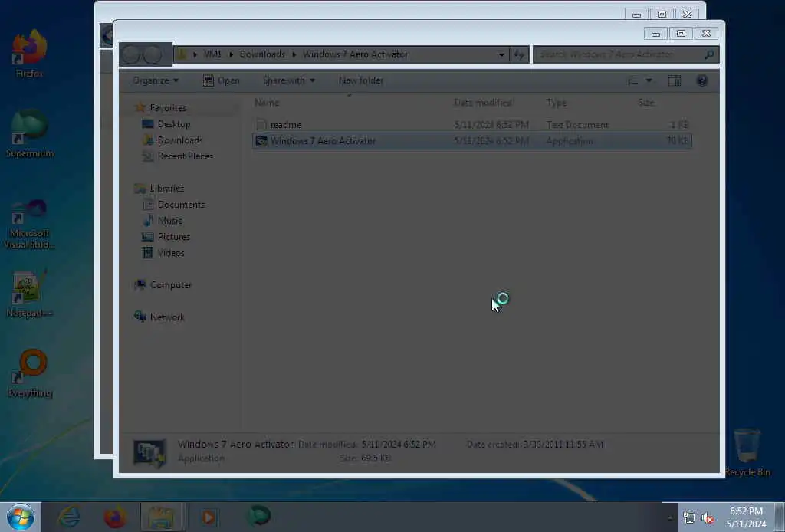Toggle the preview pane button
The width and height of the screenshot is (785, 532).
click(x=675, y=80)
